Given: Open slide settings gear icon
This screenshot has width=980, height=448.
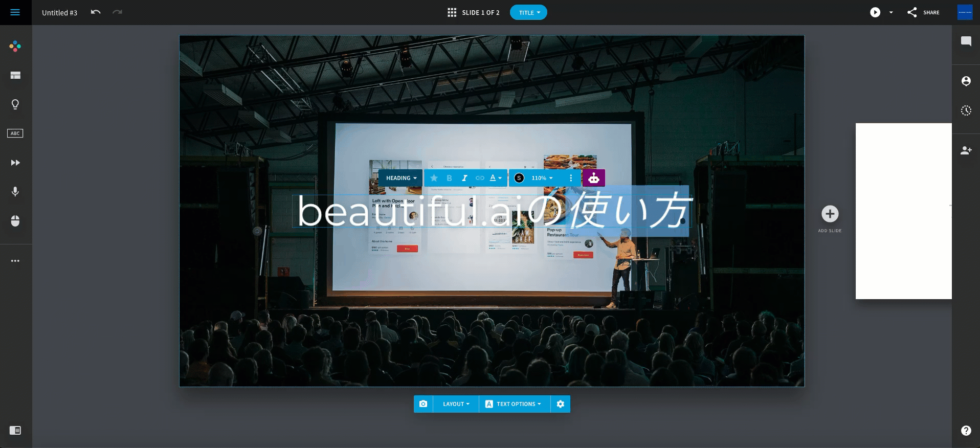Looking at the screenshot, I should pos(561,404).
